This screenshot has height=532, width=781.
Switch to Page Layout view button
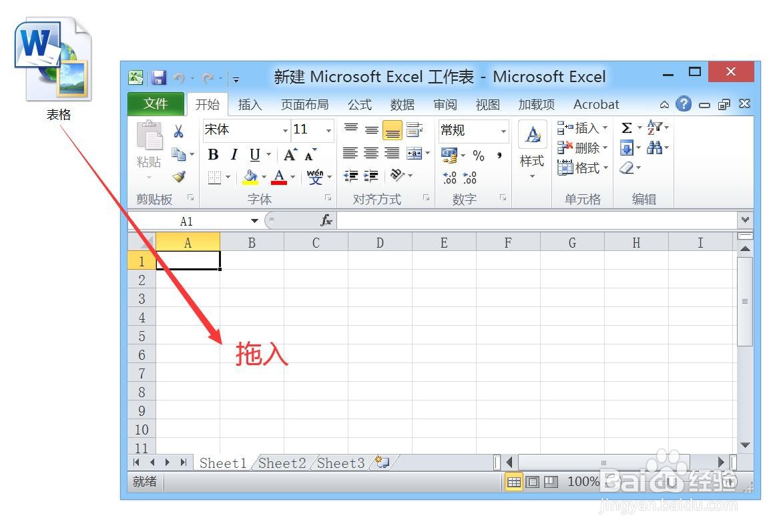(533, 482)
